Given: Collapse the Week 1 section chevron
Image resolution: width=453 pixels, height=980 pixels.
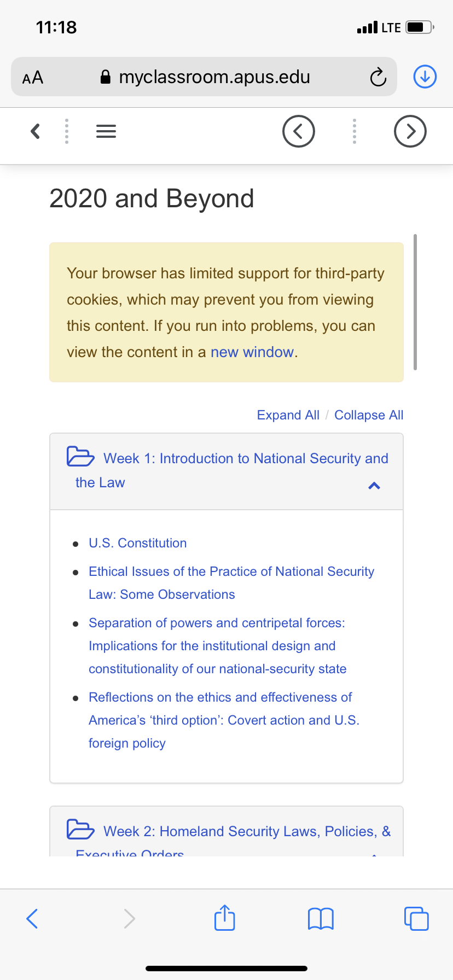Looking at the screenshot, I should point(374,486).
